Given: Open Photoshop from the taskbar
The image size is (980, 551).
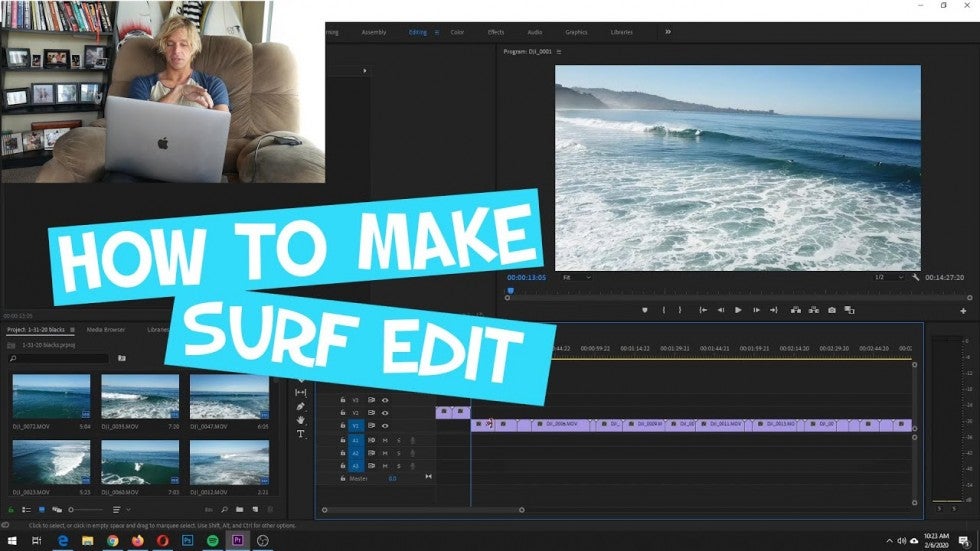Looking at the screenshot, I should point(188,540).
